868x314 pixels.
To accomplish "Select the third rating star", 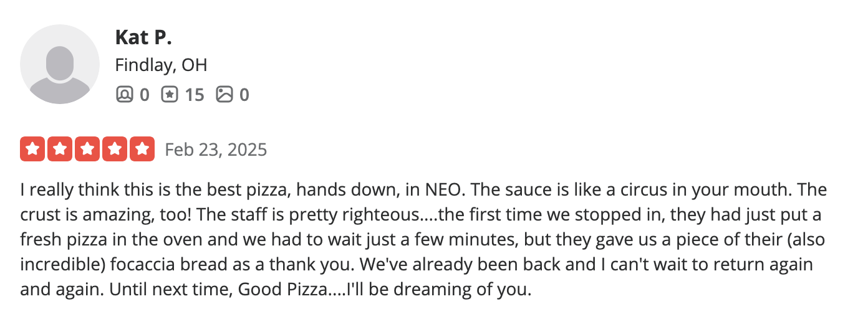I will click(87, 150).
